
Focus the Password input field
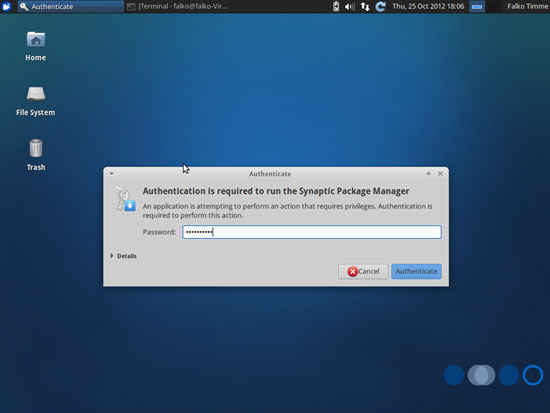[x=312, y=232]
